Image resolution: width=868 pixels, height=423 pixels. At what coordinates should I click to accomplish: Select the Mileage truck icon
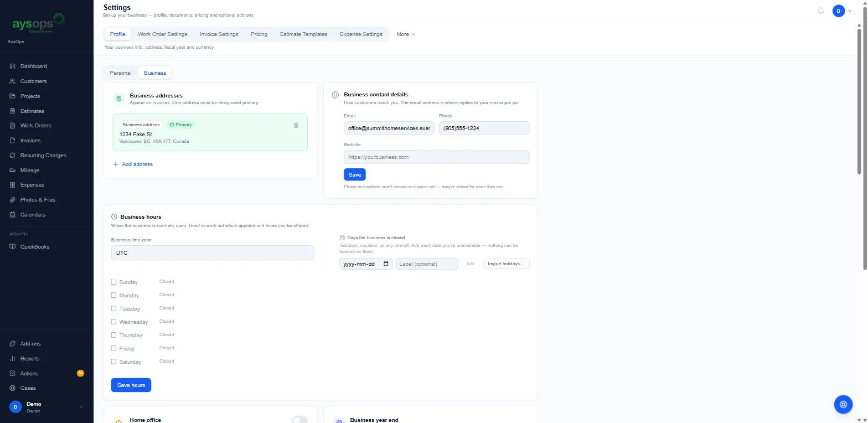pos(13,171)
